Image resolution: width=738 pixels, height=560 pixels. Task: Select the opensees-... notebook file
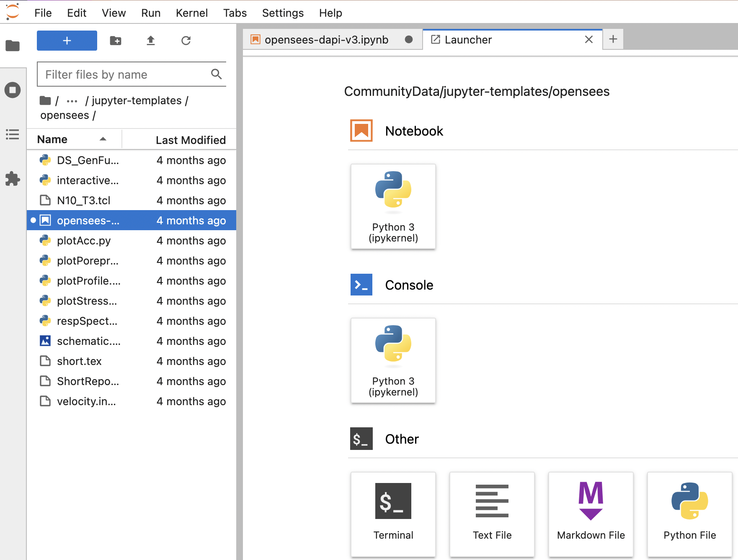(132, 221)
